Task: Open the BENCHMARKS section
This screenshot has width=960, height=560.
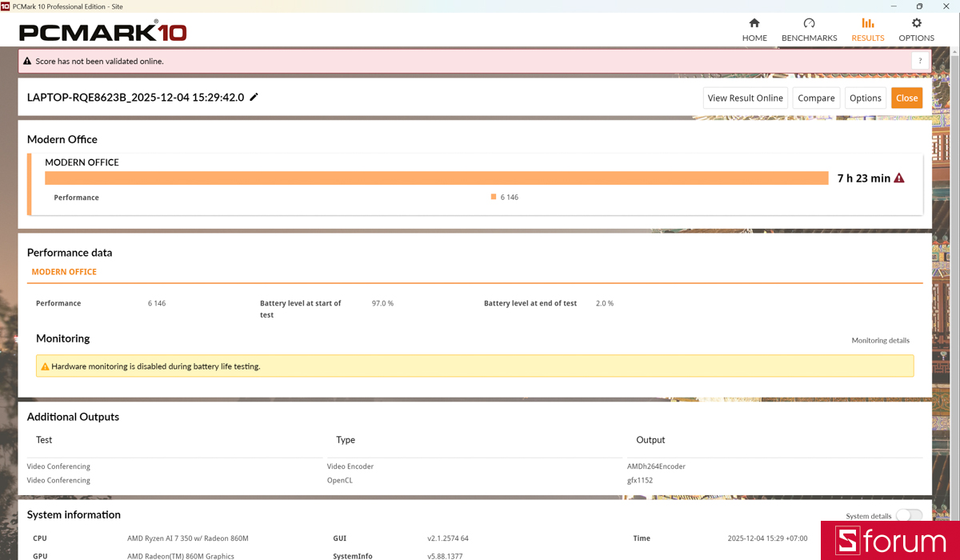Action: pos(809,30)
